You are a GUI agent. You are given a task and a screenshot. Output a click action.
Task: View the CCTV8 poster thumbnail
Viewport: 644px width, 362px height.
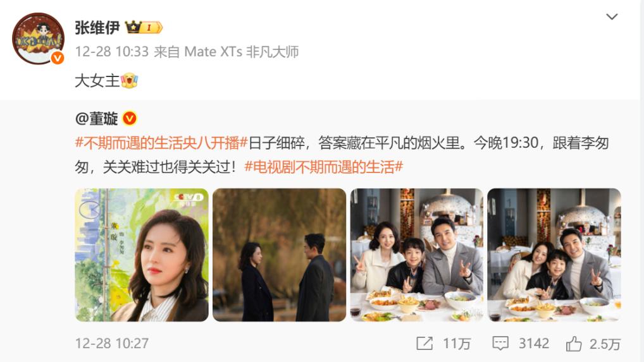[142, 255]
